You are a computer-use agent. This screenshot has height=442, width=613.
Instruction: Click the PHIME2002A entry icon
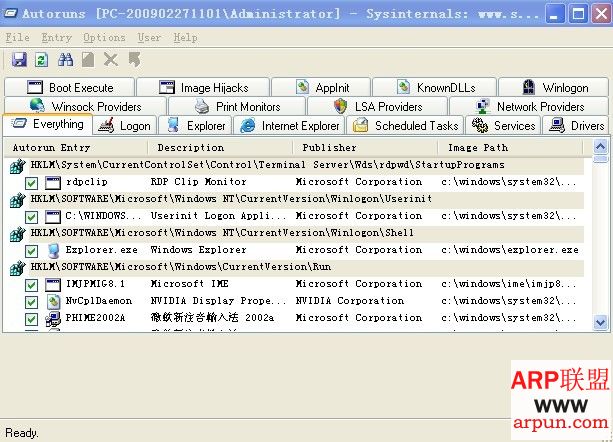click(x=53, y=319)
